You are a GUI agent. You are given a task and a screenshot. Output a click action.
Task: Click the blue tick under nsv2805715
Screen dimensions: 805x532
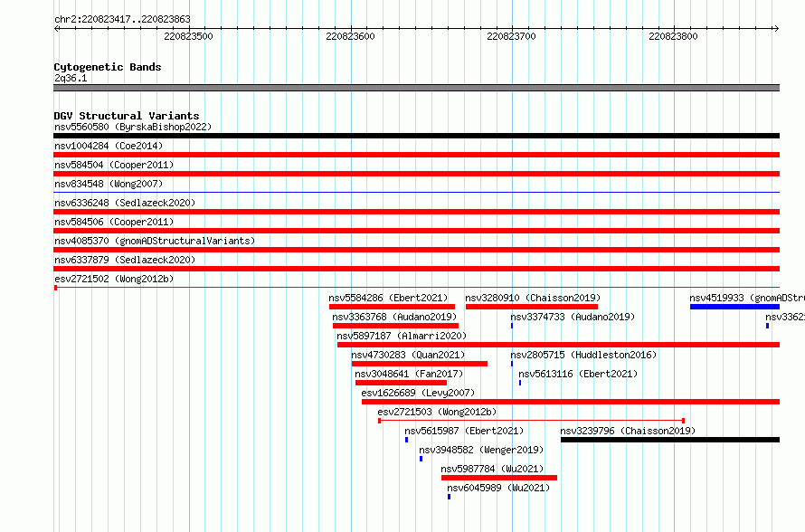pyautogui.click(x=512, y=364)
